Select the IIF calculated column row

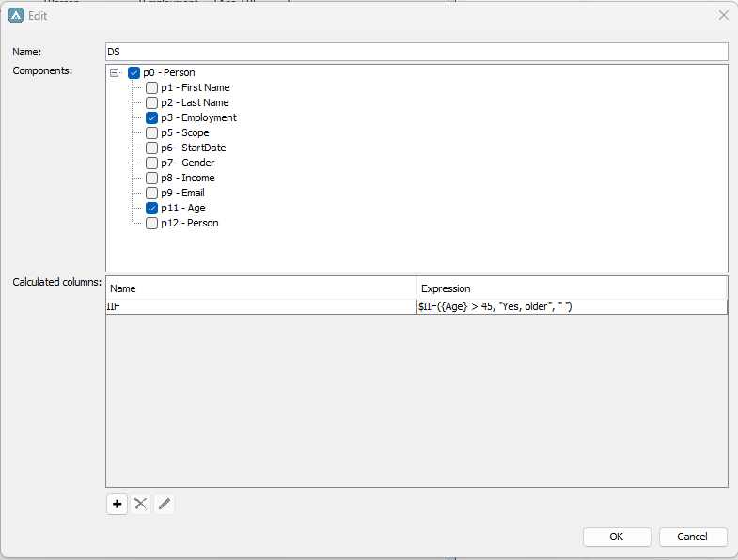[x=260, y=306]
